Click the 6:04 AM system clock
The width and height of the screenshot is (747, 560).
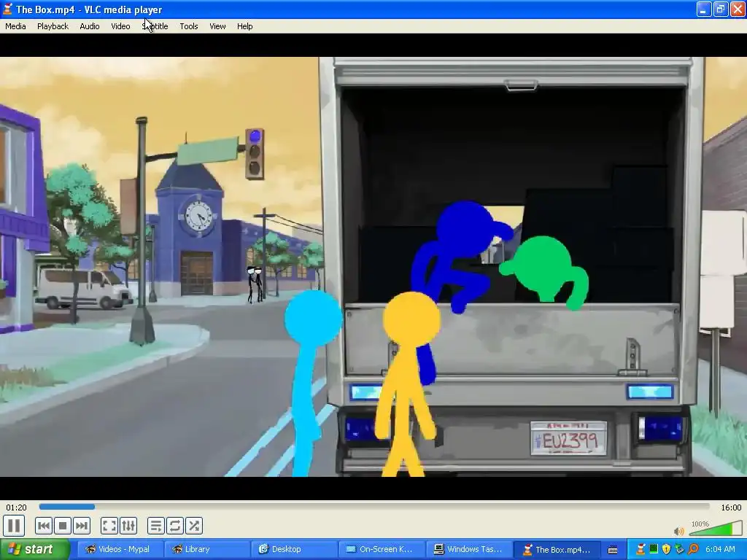point(720,549)
